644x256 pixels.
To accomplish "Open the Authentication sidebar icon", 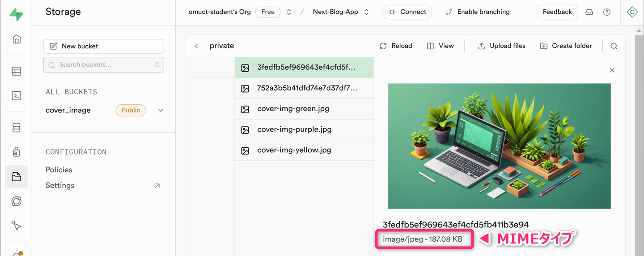I will click(x=17, y=152).
